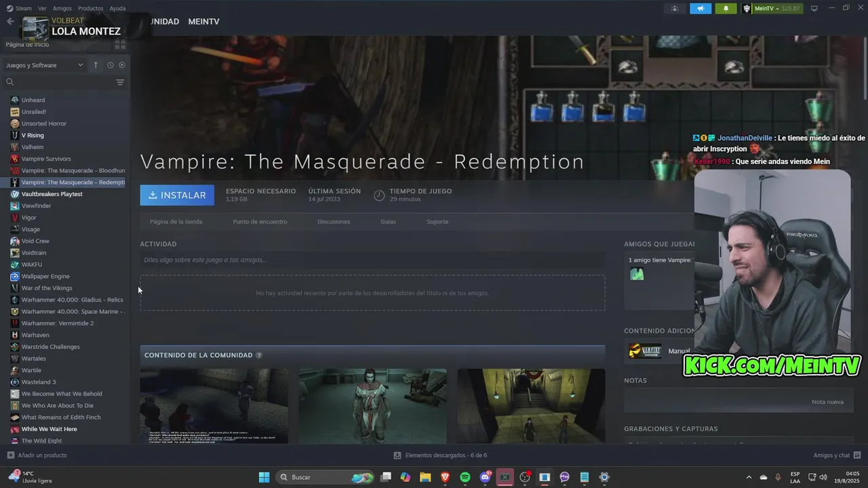Install Vampire: The Masquerade - Redemption

(x=177, y=195)
